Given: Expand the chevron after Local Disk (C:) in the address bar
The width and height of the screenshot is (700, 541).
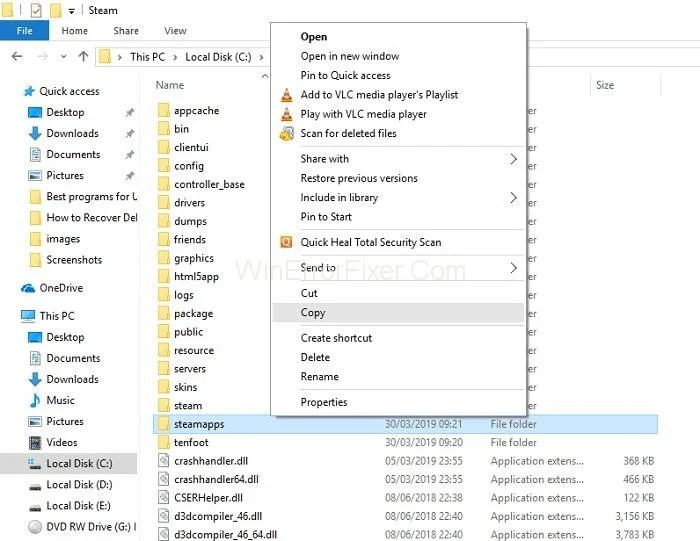Looking at the screenshot, I should pos(262,57).
